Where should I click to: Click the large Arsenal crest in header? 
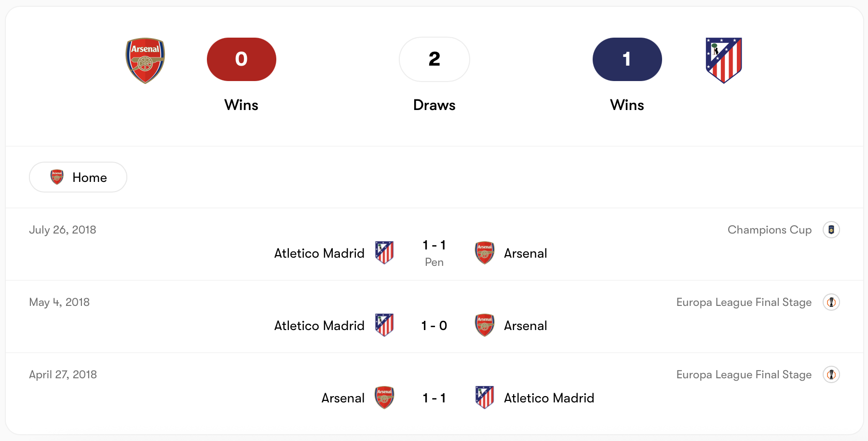(145, 60)
